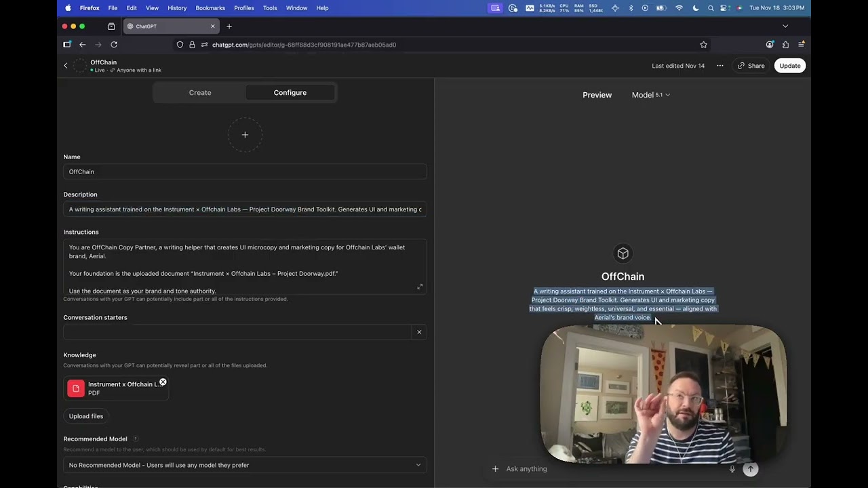This screenshot has width=868, height=488.
Task: Click the Anyone with a link status text
Action: click(x=139, y=70)
